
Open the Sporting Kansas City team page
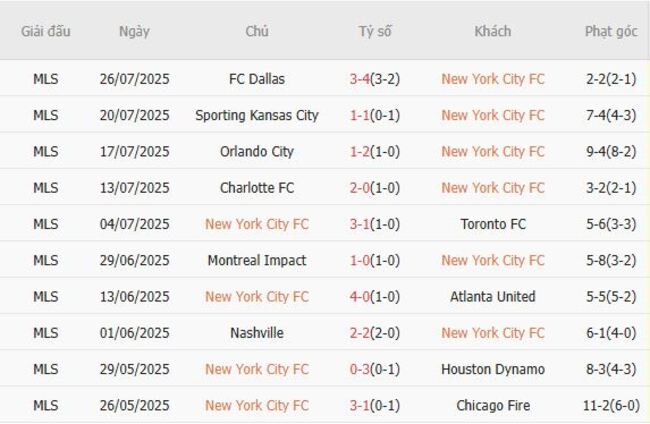pos(257,115)
